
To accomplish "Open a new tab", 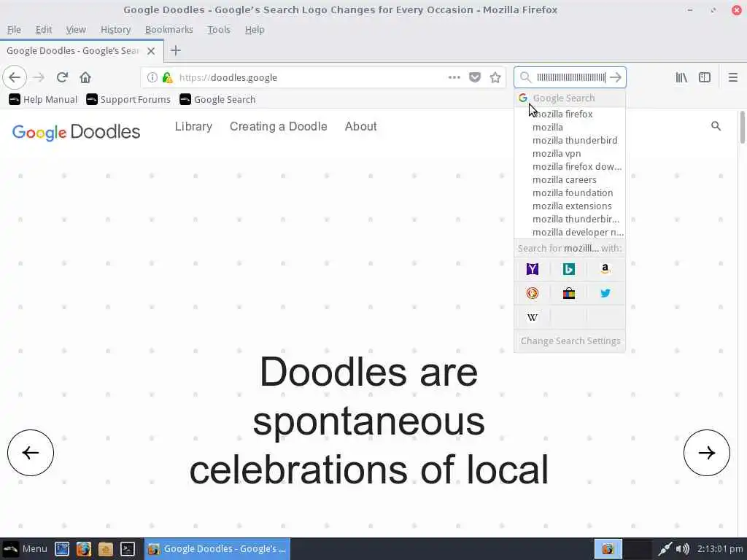I will (176, 50).
